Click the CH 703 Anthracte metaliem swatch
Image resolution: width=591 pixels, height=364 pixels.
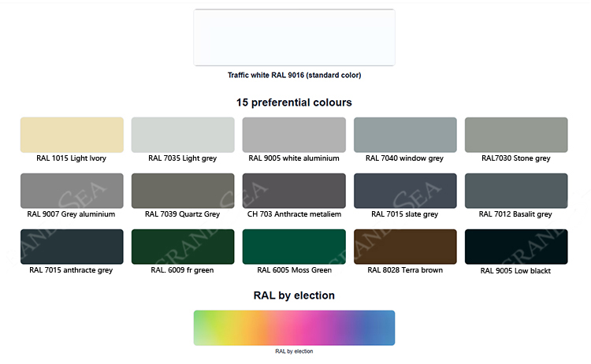point(294,191)
